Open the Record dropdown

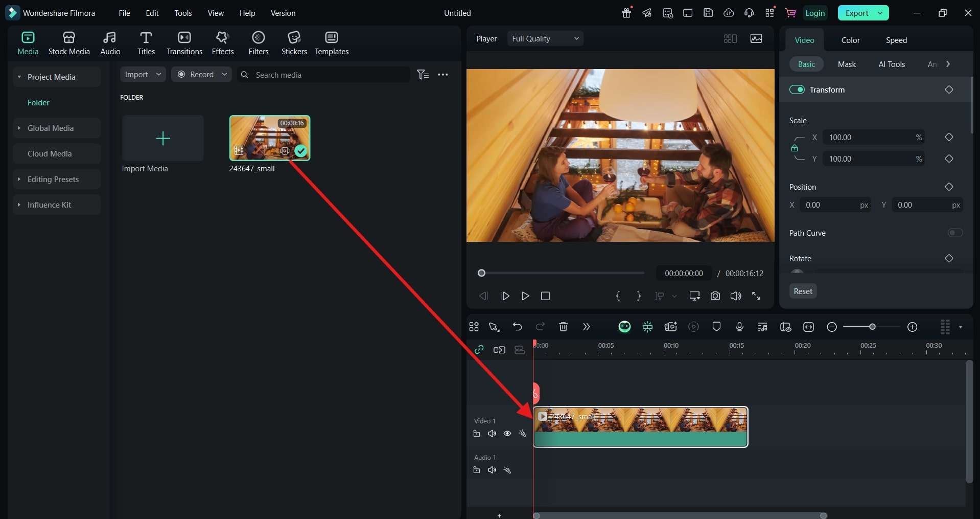pyautogui.click(x=201, y=74)
